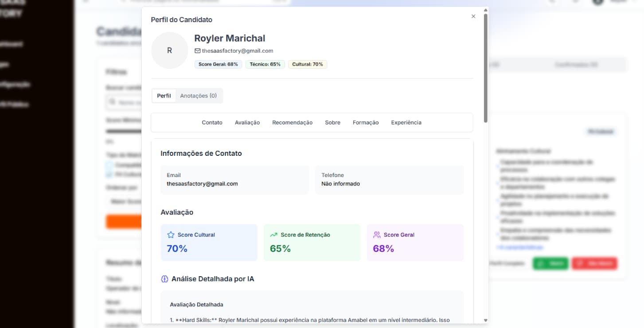Click the round "R" avatar of Royler Marichal

pos(169,50)
